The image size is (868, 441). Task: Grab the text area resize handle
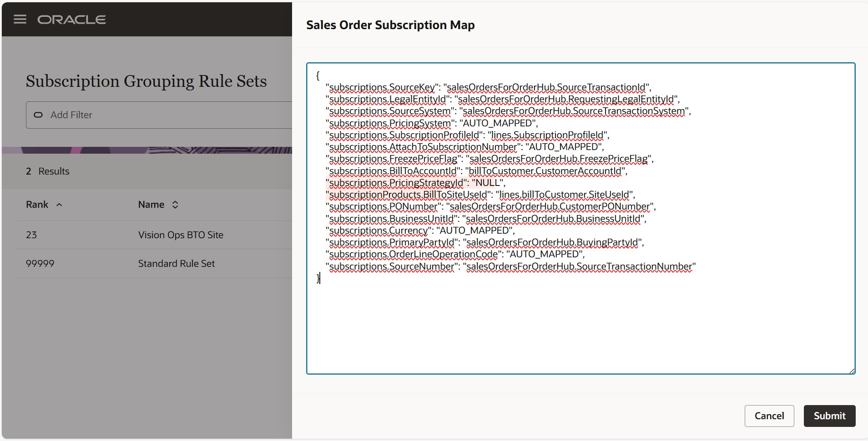click(852, 371)
